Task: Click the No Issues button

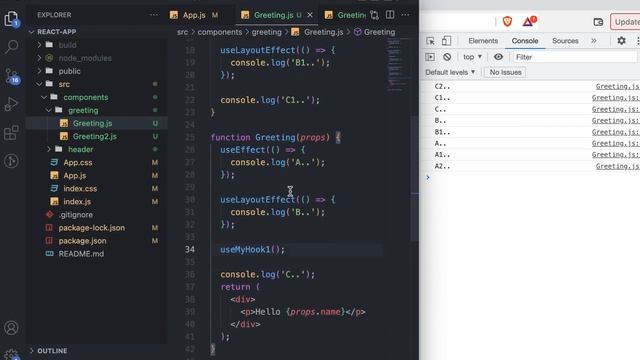Action: tap(505, 72)
